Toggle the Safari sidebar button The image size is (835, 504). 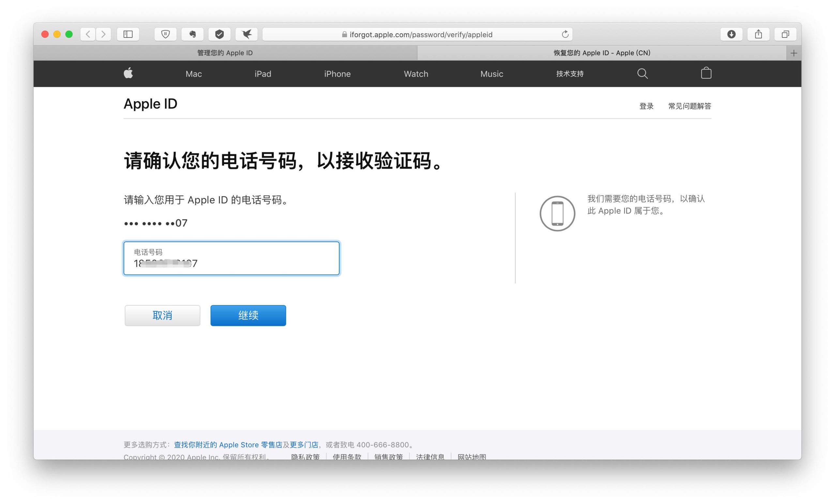[x=128, y=34]
